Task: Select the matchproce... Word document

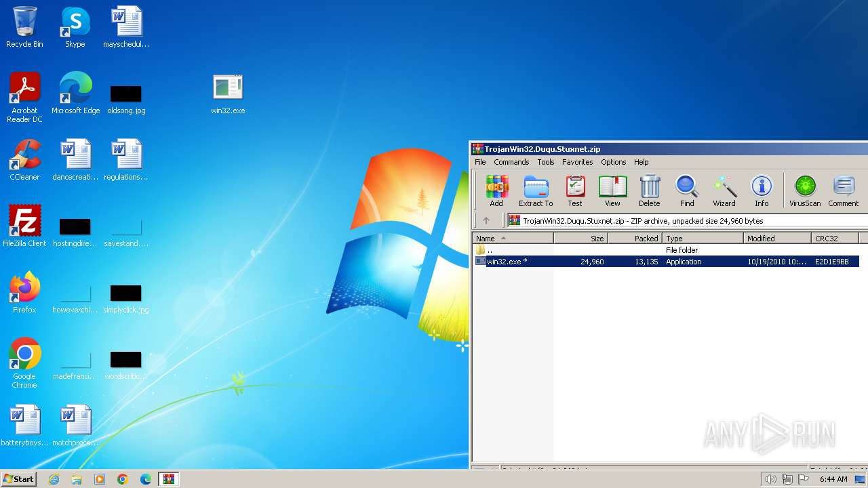Action: [75, 426]
